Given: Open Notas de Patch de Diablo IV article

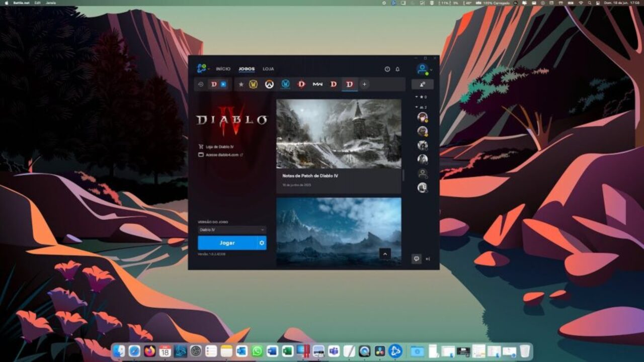Looking at the screenshot, I should tap(310, 176).
